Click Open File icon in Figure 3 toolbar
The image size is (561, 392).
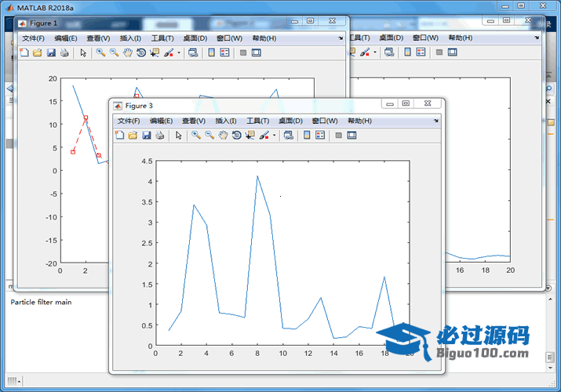tap(133, 136)
